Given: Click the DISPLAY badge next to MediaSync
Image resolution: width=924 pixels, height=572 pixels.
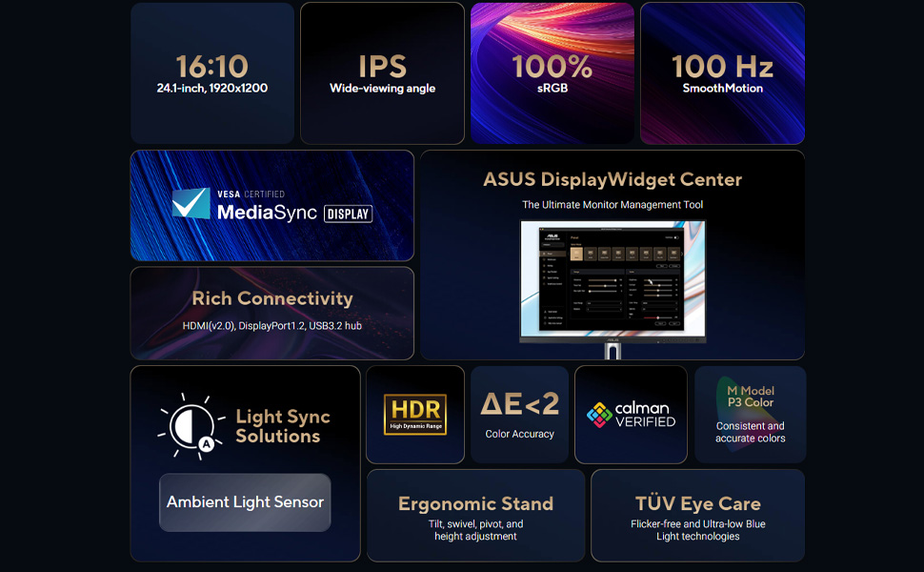Looking at the screenshot, I should pyautogui.click(x=349, y=214).
